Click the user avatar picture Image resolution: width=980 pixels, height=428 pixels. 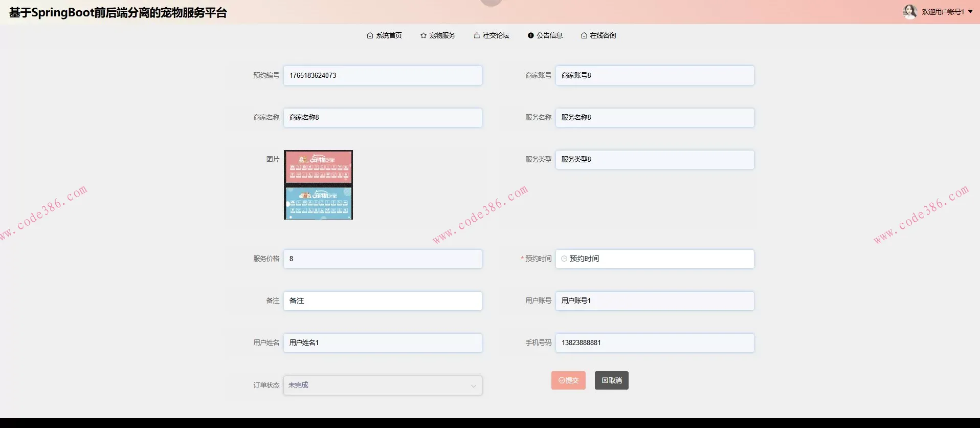click(x=910, y=12)
